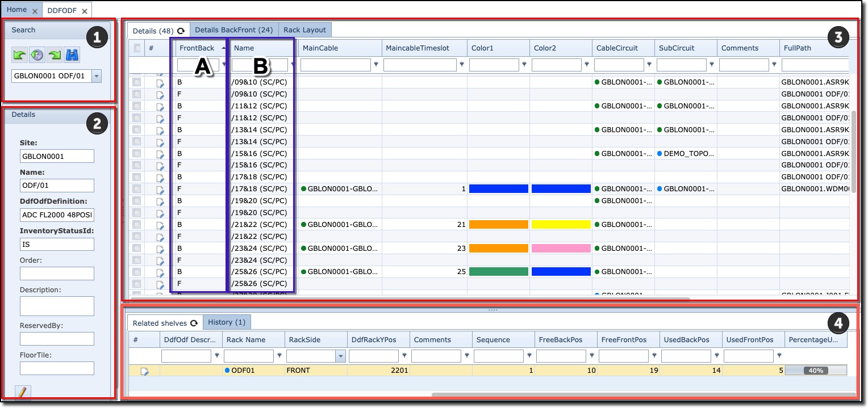Click the 40% percentage used bar
This screenshot has height=408, width=868.
pyautogui.click(x=816, y=371)
